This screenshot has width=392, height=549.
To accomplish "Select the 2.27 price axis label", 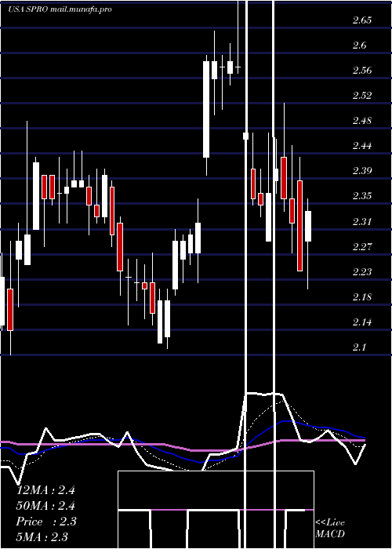I will click(x=362, y=246).
